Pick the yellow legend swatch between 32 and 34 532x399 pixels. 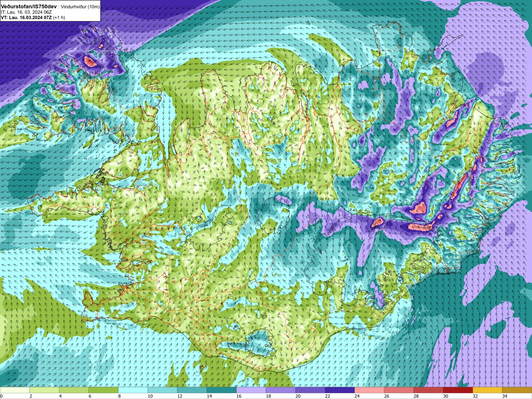pyautogui.click(x=487, y=390)
